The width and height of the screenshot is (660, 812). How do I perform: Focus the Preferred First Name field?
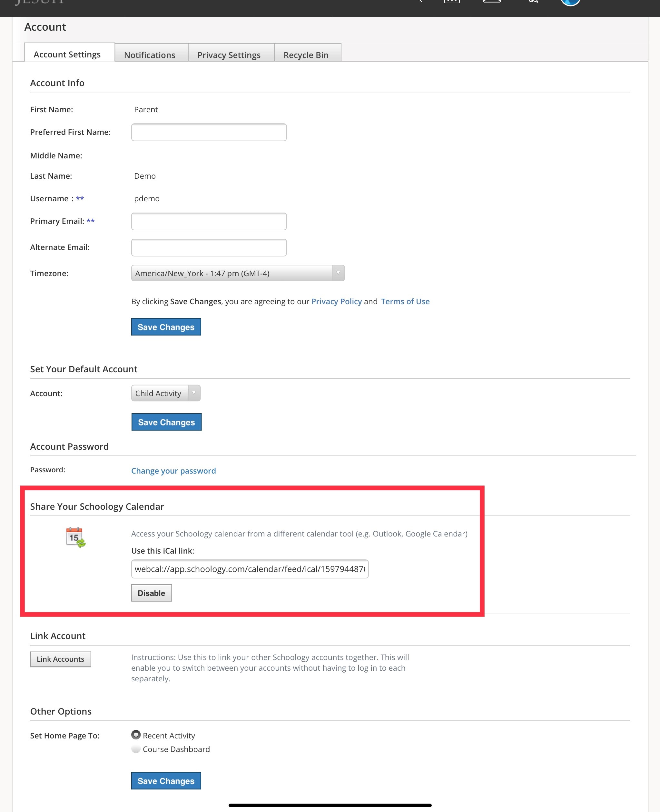pyautogui.click(x=209, y=132)
